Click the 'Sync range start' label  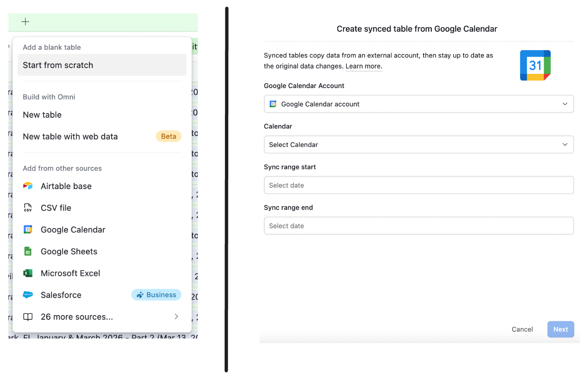click(x=290, y=167)
